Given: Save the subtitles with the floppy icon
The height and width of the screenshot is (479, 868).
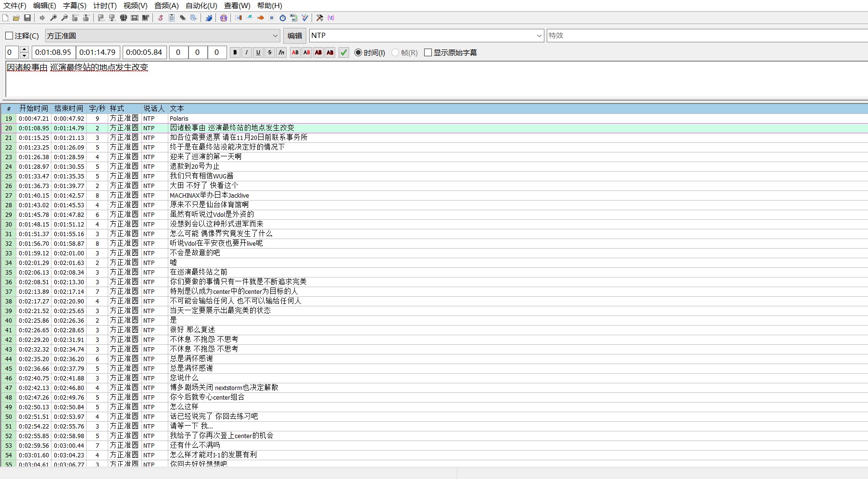Looking at the screenshot, I should click(x=27, y=18).
